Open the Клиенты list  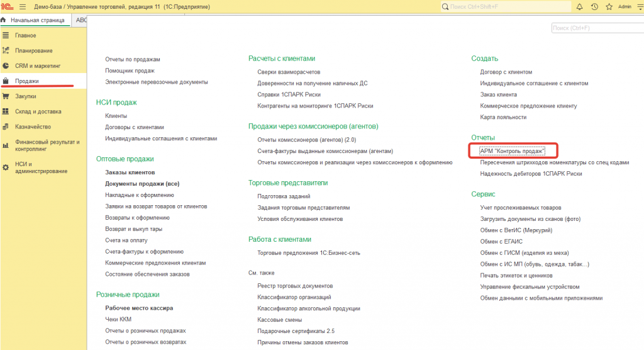116,116
